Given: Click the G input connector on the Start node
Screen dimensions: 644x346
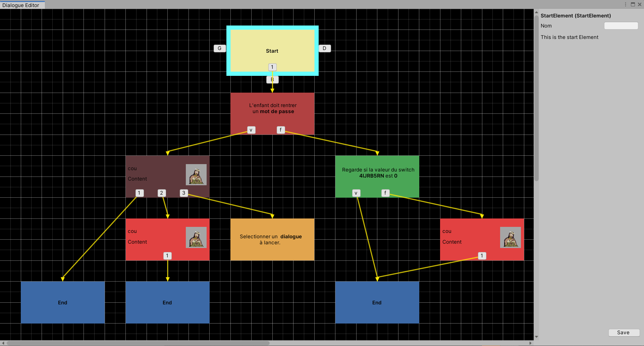Looking at the screenshot, I should click(220, 48).
